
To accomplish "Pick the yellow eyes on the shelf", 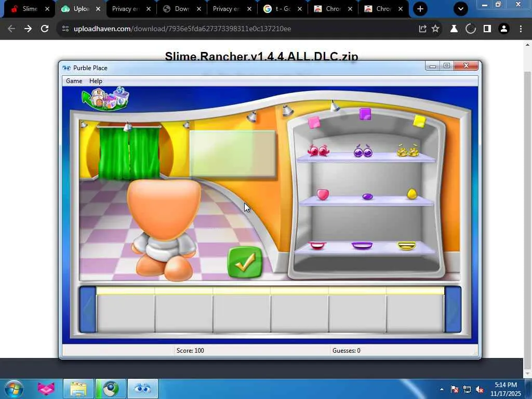I will [x=408, y=150].
